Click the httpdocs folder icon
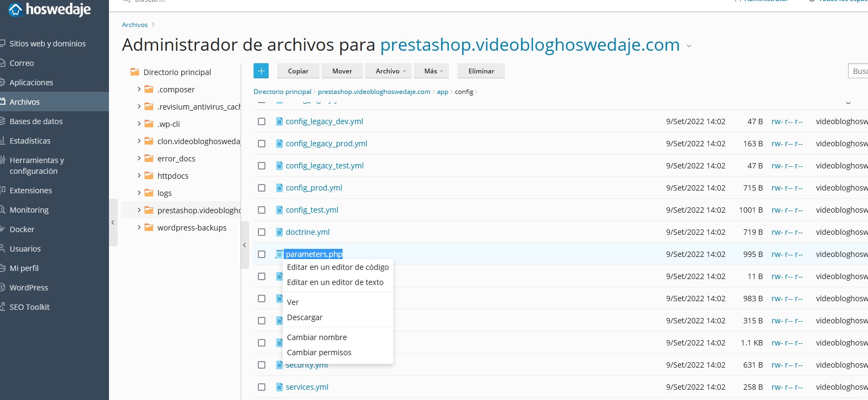 [x=149, y=176]
